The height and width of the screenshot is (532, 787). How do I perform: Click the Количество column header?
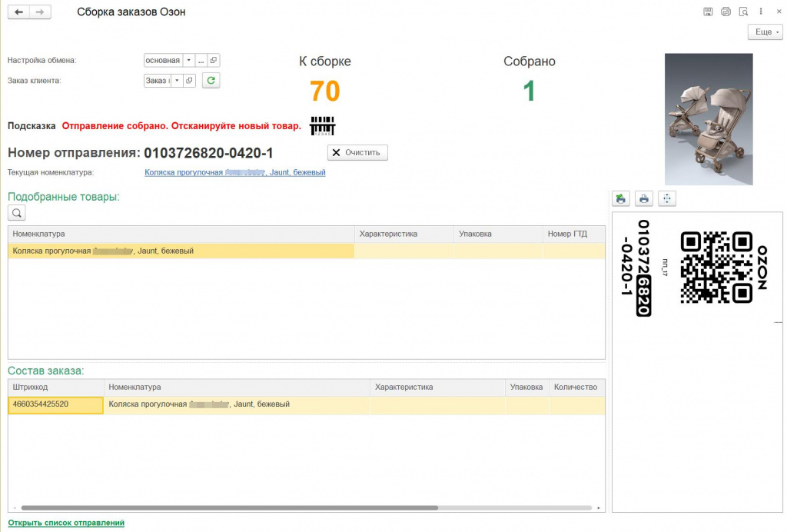(576, 387)
